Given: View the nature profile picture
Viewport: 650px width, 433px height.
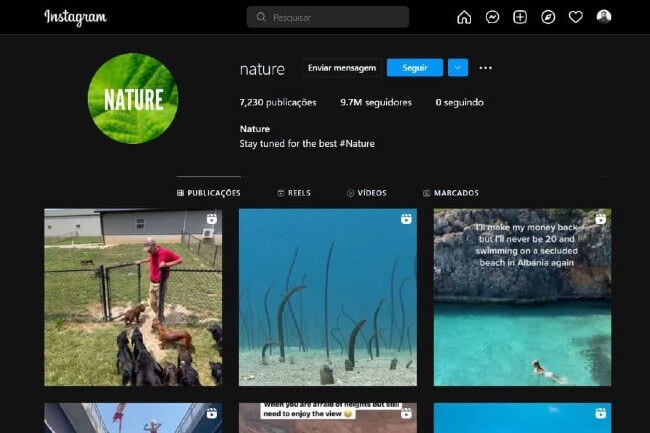Looking at the screenshot, I should [x=133, y=99].
